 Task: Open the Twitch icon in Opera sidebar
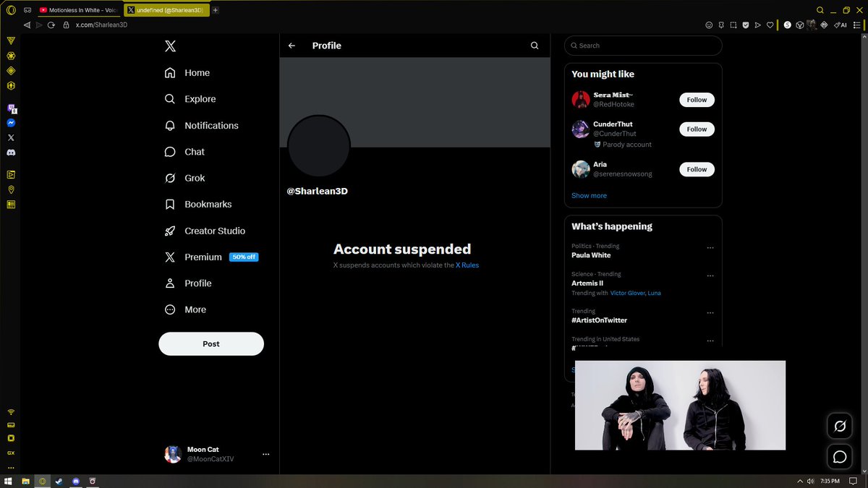point(12,108)
